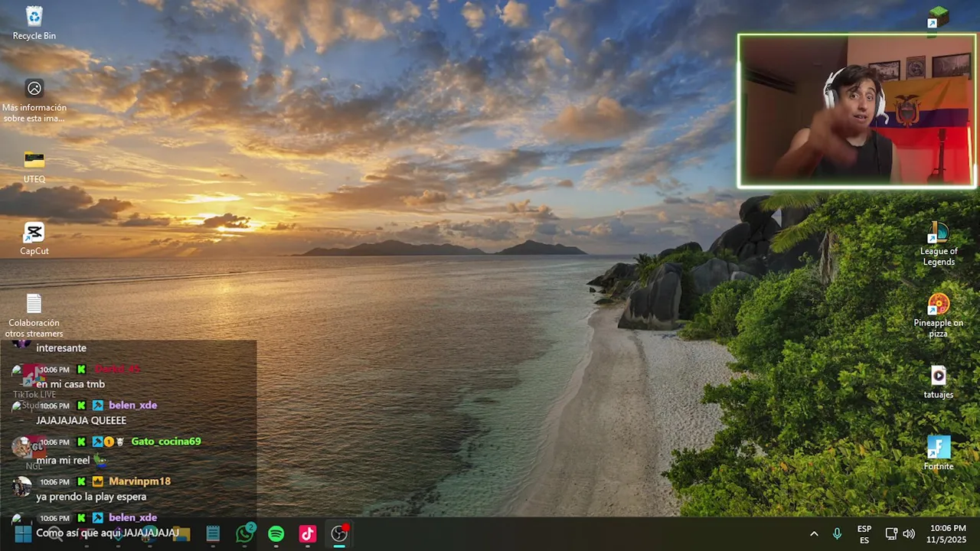Select the green block shortcut icon at top right
980x551 pixels.
tap(938, 16)
